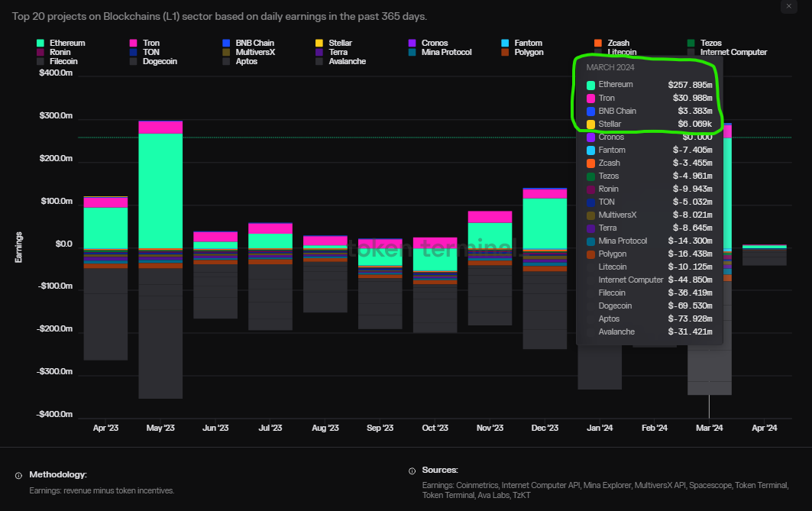Image resolution: width=812 pixels, height=511 pixels.
Task: Click the Fantom $-7.405m tooltip row
Action: point(649,150)
